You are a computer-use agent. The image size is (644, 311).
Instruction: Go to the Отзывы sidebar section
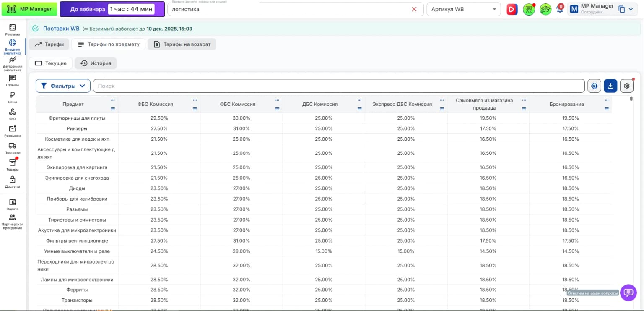pos(13,81)
